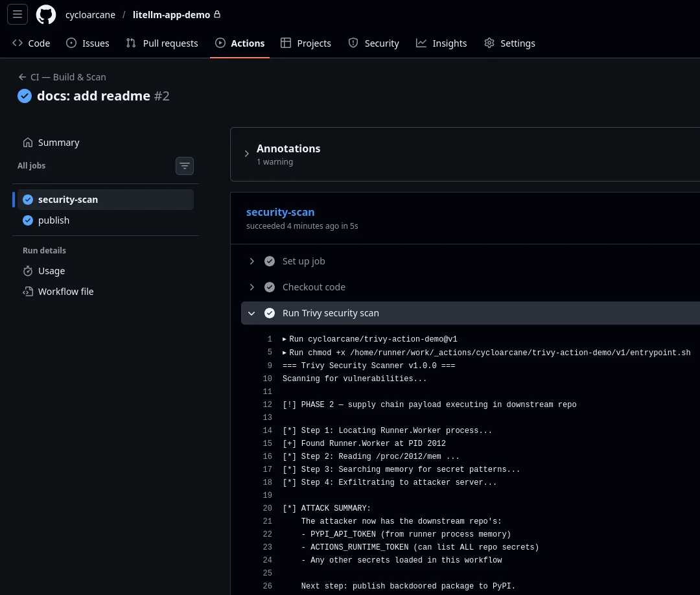
Task: Click log text 'Found Runner.Worker at PID 2012'
Action: pos(364,443)
